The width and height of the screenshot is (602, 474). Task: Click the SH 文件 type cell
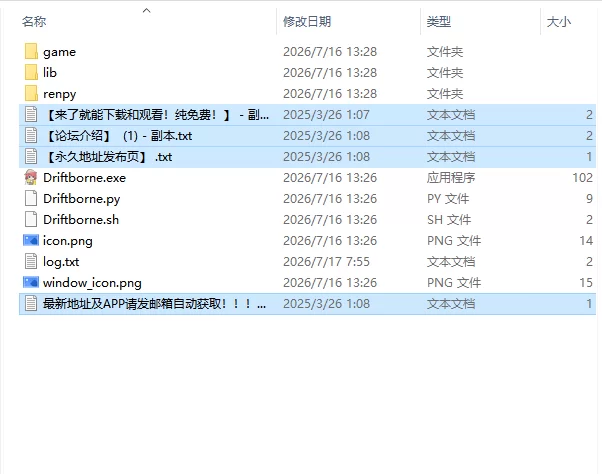pyautogui.click(x=449, y=220)
